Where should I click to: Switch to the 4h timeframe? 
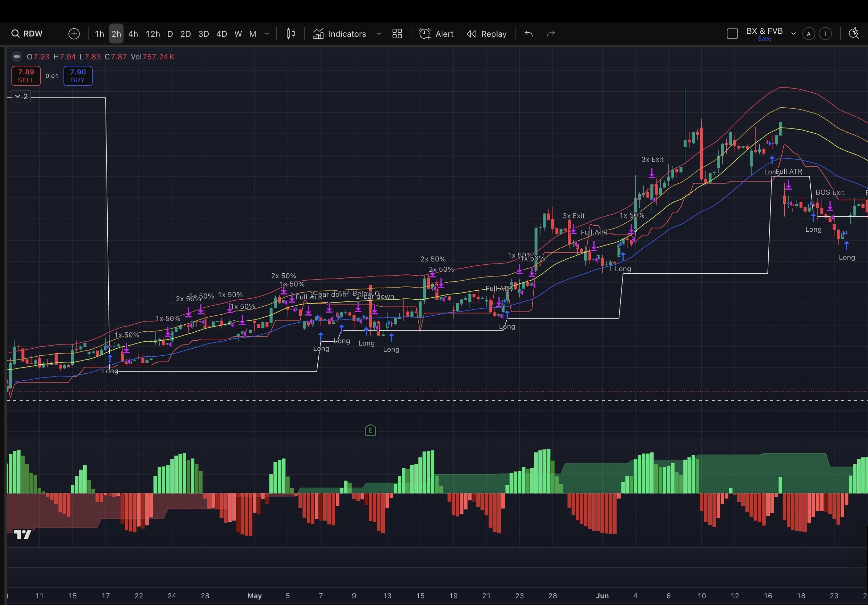[133, 34]
